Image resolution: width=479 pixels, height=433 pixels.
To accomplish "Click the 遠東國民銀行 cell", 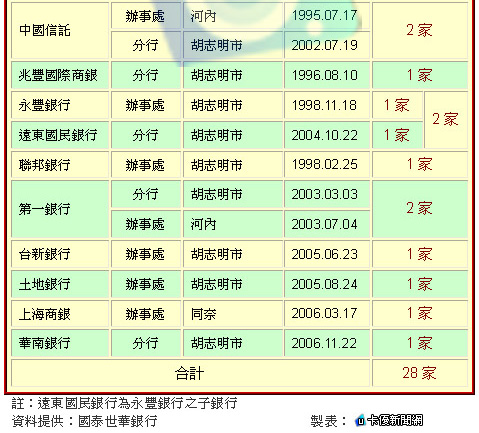I will coord(60,135).
